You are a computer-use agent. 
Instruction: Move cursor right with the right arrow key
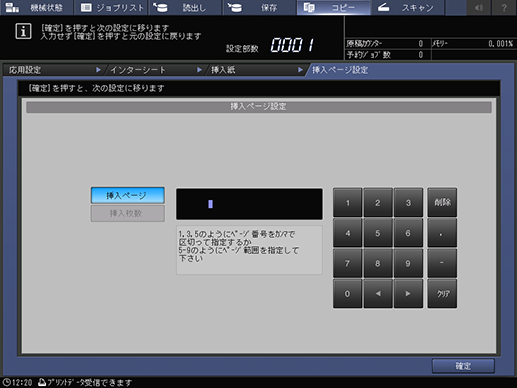(408, 294)
